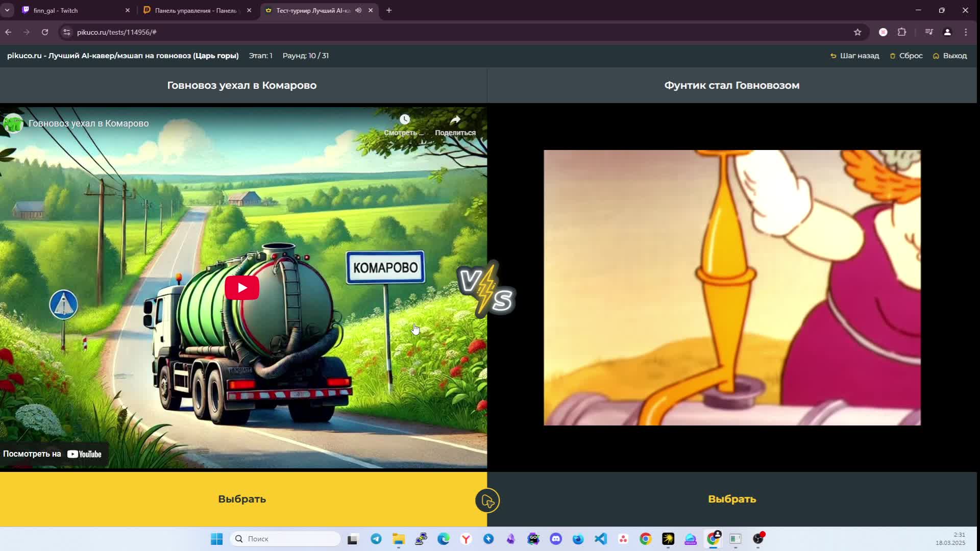The image size is (980, 551).
Task: Open the Windows Start menu
Action: 216,539
